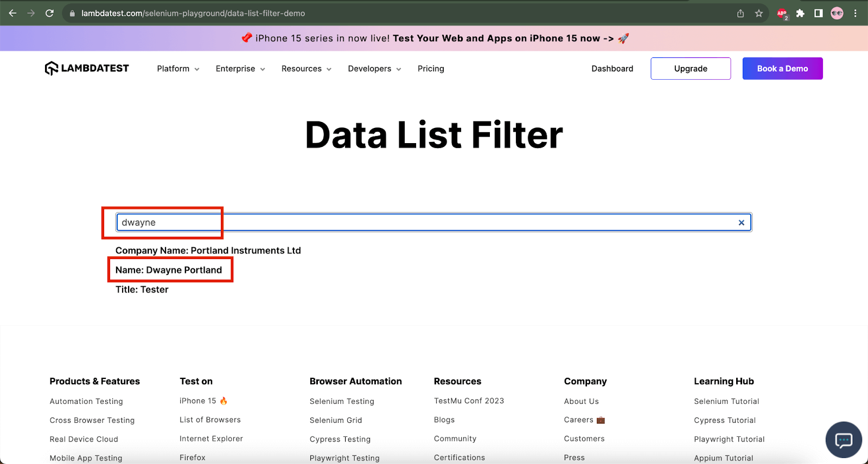Open Automation Testing footer link
868x464 pixels.
point(86,402)
